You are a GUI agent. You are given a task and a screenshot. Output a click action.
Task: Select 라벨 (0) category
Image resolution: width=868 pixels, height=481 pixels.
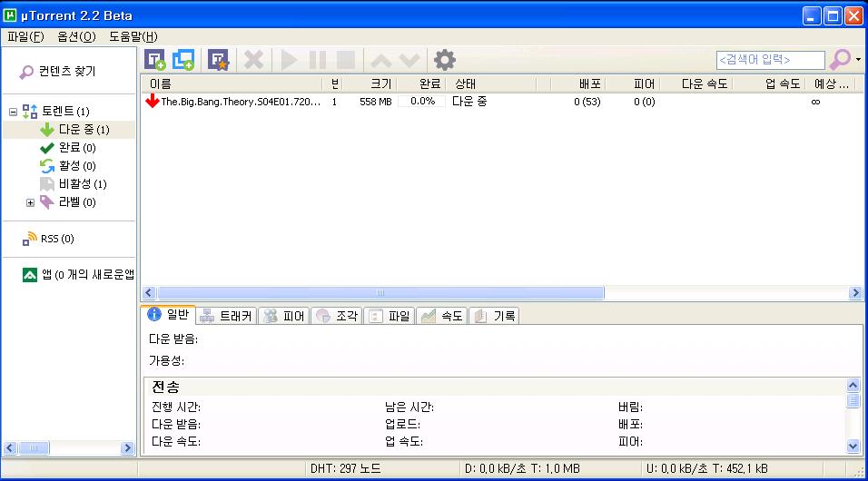pos(68,202)
